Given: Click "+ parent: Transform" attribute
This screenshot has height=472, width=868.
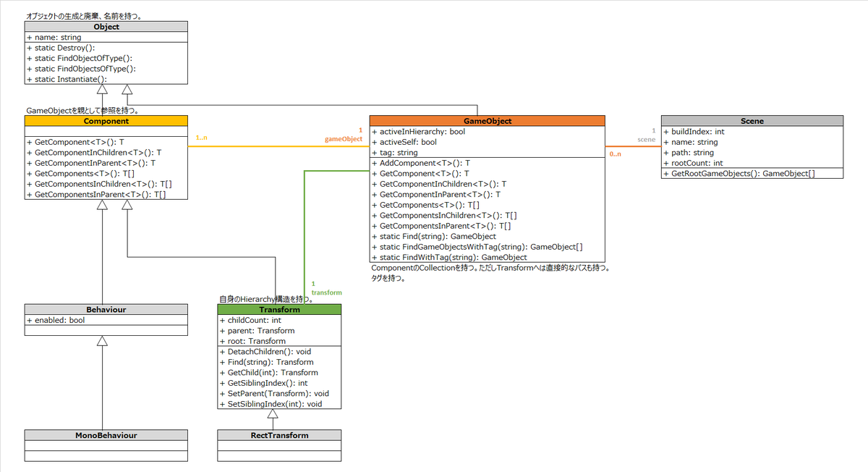Looking at the screenshot, I should 257,331.
